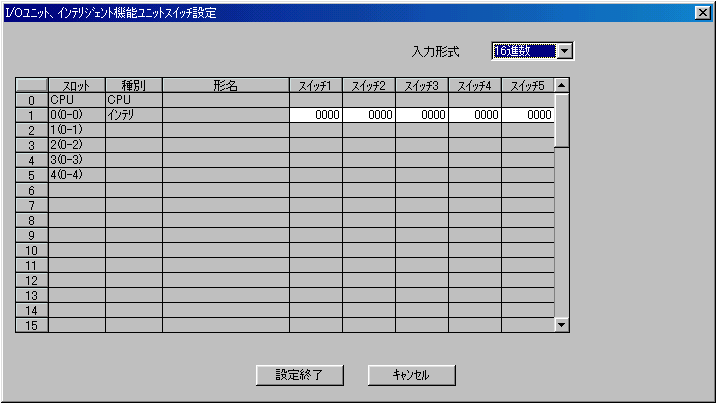This screenshot has height=405, width=719.
Task: Click the スイッチ4 cell in row 1
Action: click(475, 115)
